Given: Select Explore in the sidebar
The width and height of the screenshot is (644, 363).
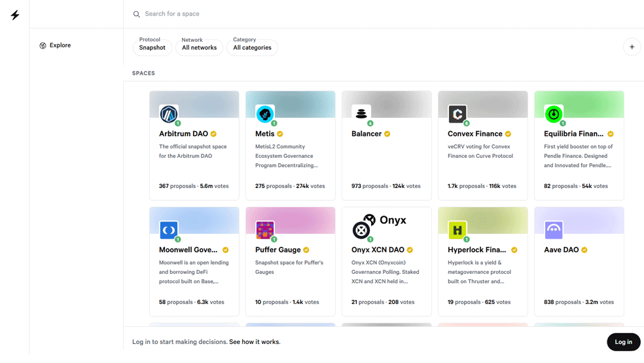Looking at the screenshot, I should point(55,46).
